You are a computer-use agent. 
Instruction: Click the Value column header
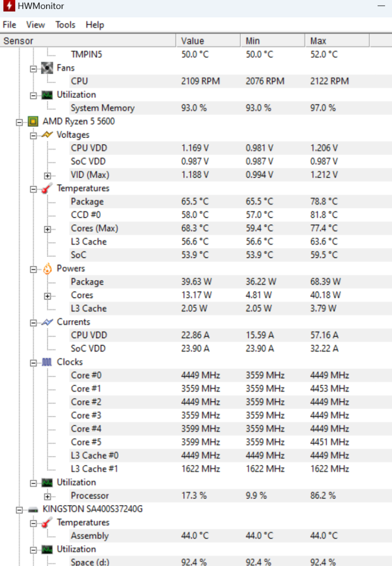coord(208,41)
